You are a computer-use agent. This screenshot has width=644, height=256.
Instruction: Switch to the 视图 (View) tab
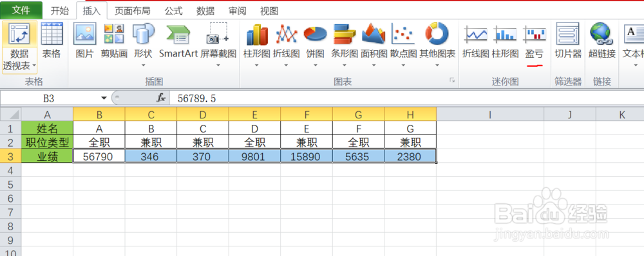269,11
